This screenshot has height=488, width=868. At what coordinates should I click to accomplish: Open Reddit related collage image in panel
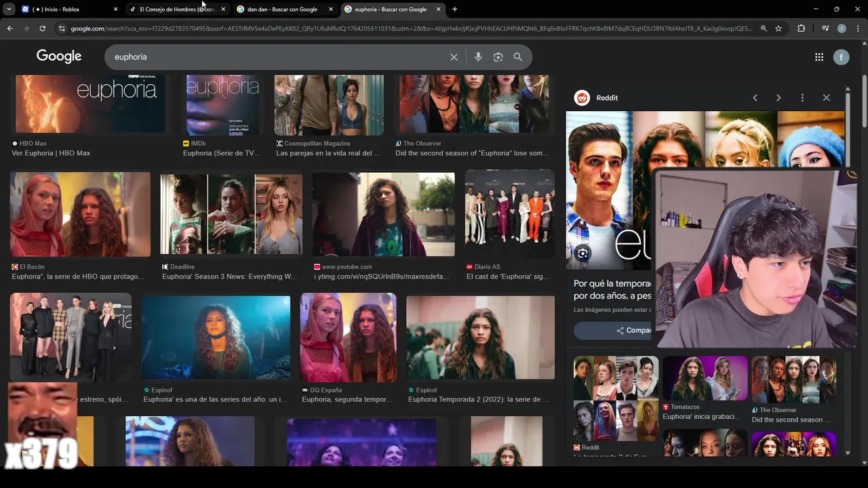click(x=616, y=399)
